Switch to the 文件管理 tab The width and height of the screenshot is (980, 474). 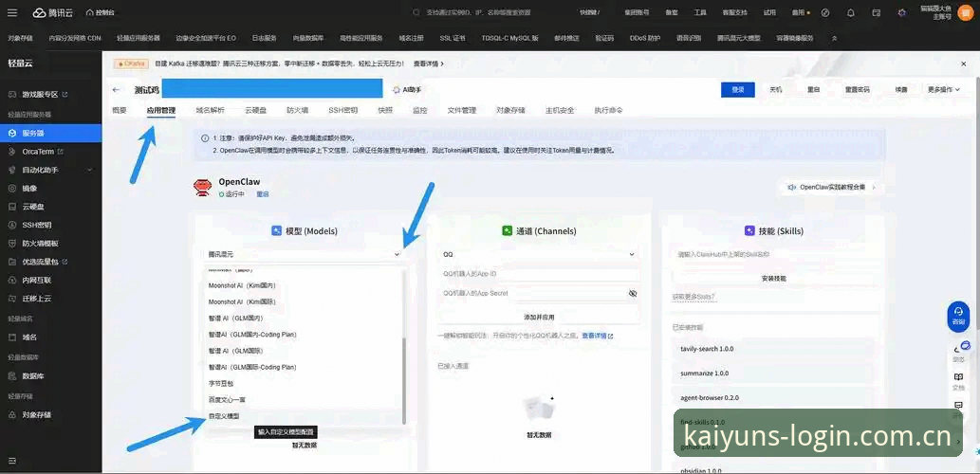pyautogui.click(x=462, y=111)
